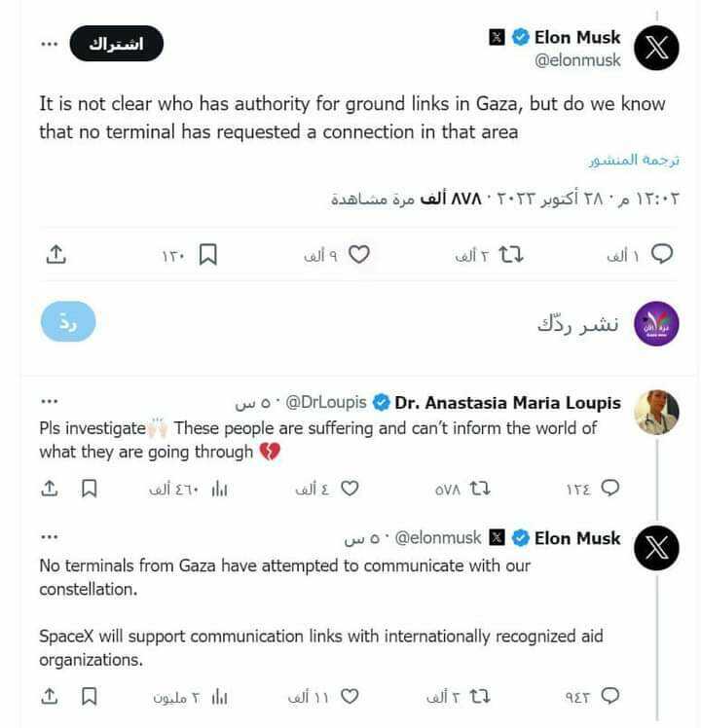Bookmark the main Elon Musk post
Screen dimensions: 701x728
(207, 255)
